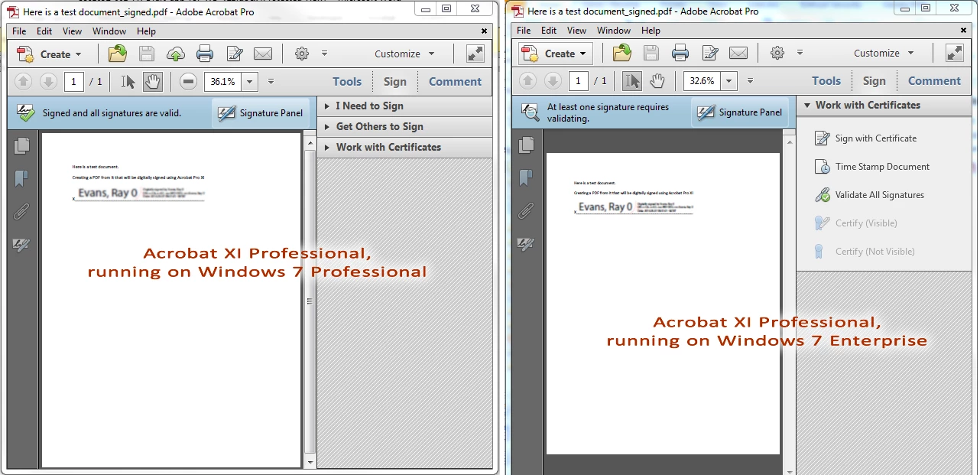Open View menu in left window

73,31
